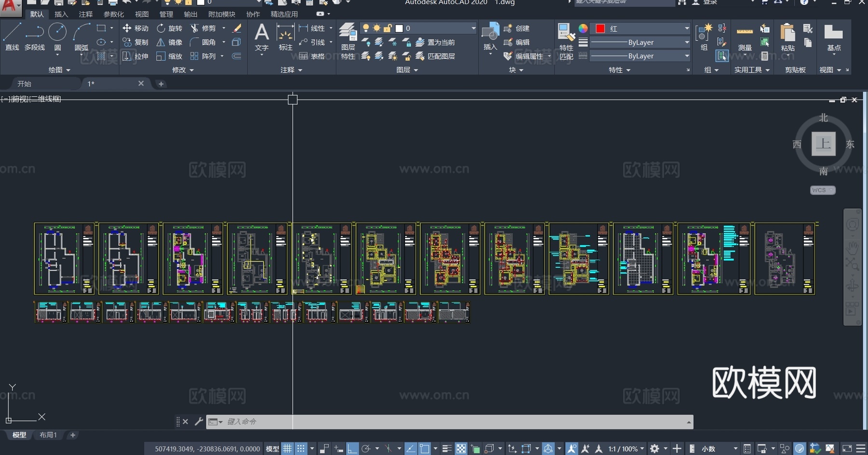The image size is (868, 455).
Task: Select the 圆弧 (Arc) tool
Action: tap(81, 36)
